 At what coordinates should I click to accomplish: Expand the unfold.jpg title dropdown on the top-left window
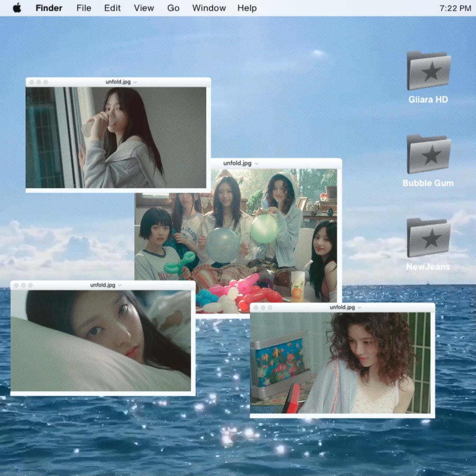pyautogui.click(x=135, y=82)
